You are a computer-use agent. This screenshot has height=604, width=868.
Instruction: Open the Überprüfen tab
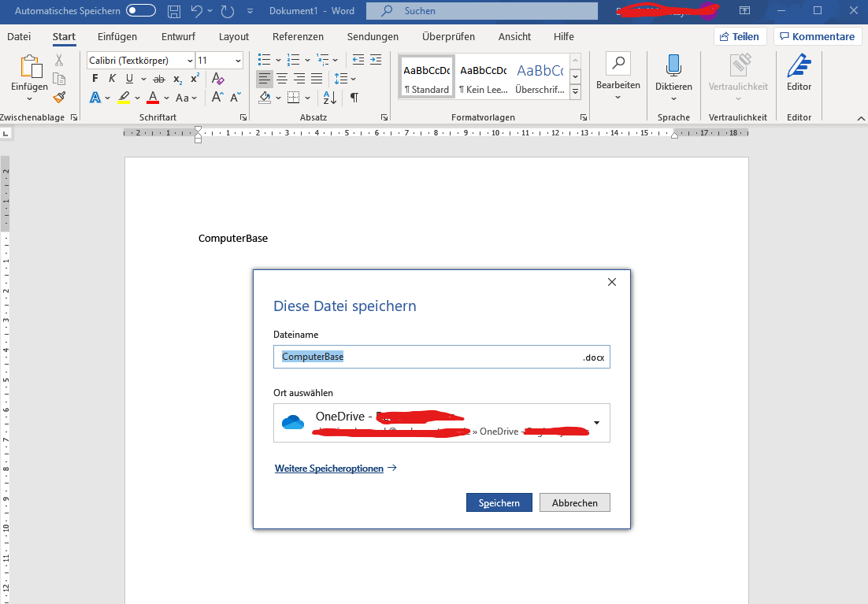448,36
